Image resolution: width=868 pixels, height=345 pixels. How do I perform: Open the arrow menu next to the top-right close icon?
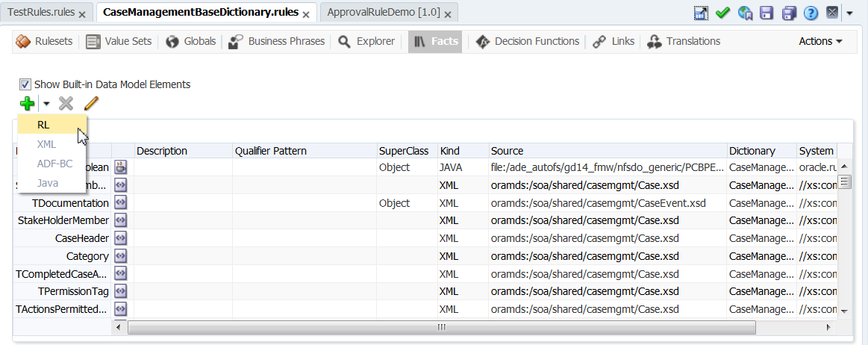pos(850,13)
